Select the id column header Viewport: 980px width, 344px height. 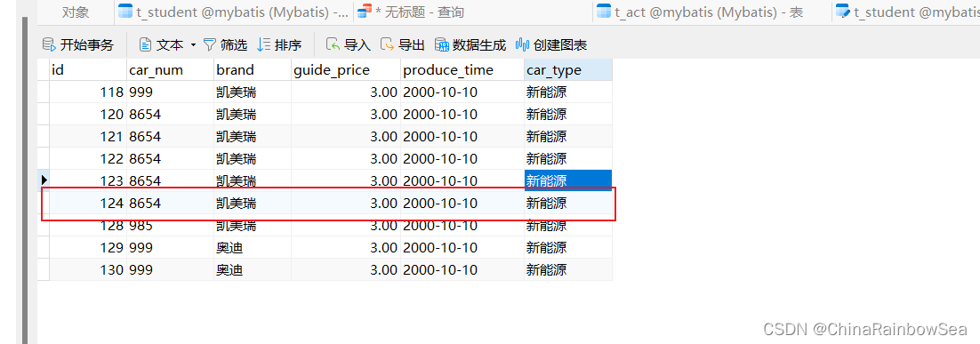coord(87,70)
